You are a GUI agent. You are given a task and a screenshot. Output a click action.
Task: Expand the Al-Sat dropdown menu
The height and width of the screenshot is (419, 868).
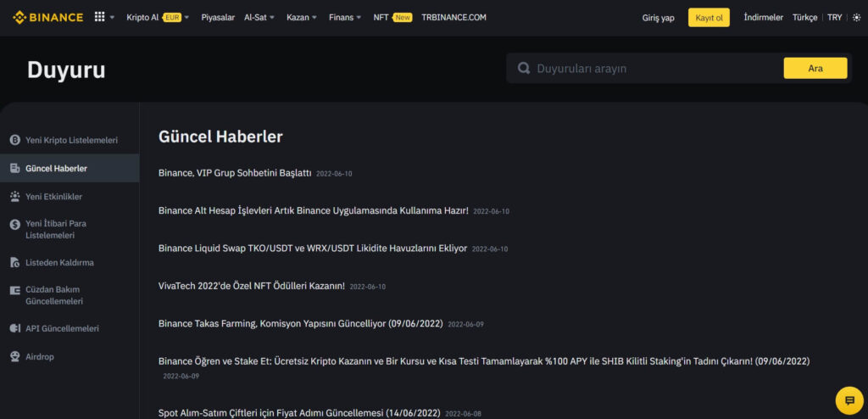[x=259, y=18]
